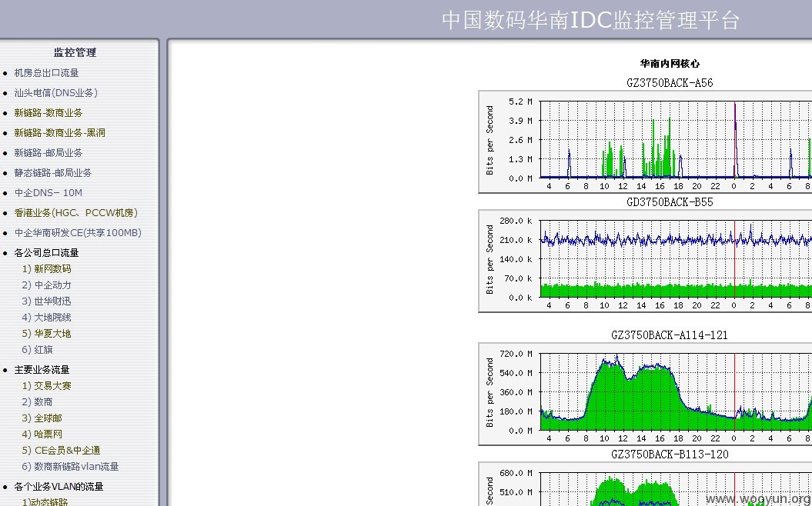Viewport: 812px width, 506px height.
Task: Select 中企DNS– 10M link
Action: click(48, 193)
